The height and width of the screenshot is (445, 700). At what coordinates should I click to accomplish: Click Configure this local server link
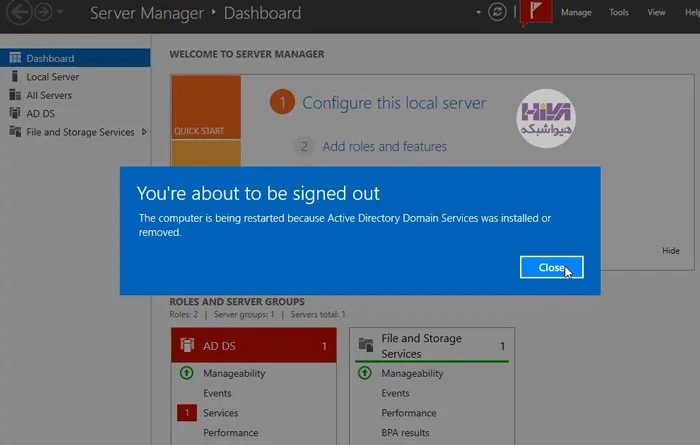394,103
